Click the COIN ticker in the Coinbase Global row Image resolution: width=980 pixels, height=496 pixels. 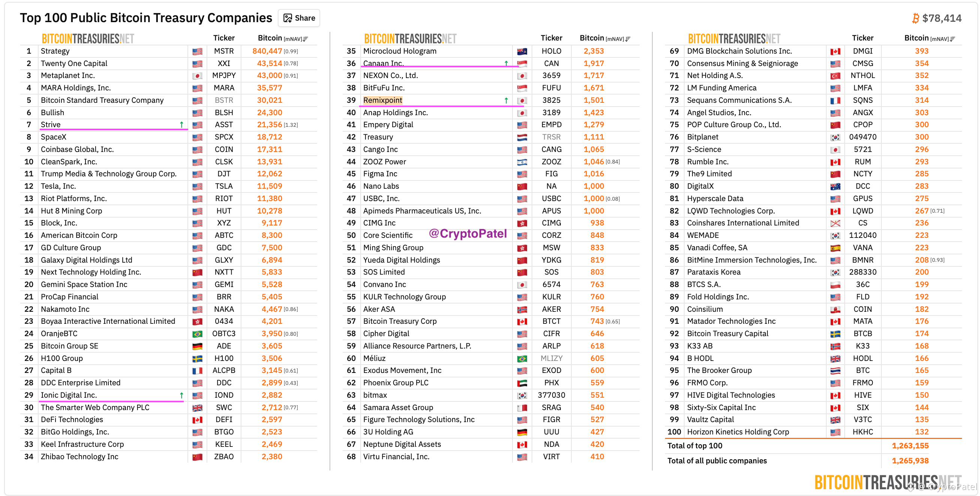point(224,149)
